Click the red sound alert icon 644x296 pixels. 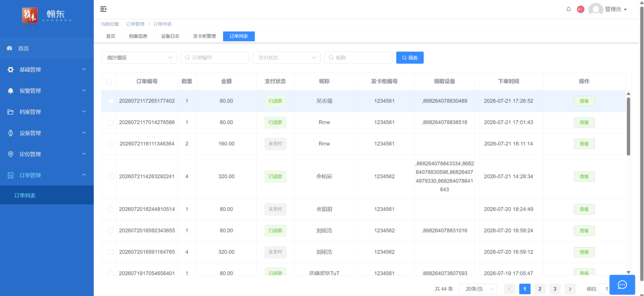pos(580,9)
